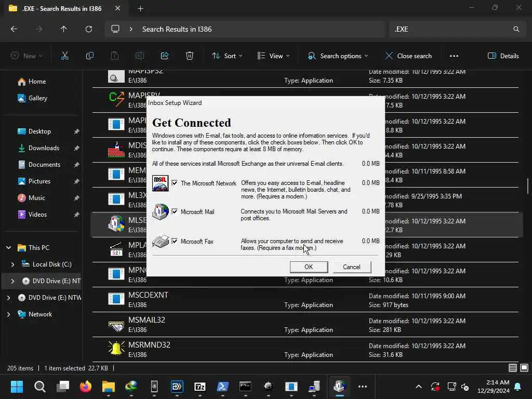Image resolution: width=532 pixels, height=399 pixels.
Task: Cancel the Inbox Setup Wizard
Action: tap(352, 267)
